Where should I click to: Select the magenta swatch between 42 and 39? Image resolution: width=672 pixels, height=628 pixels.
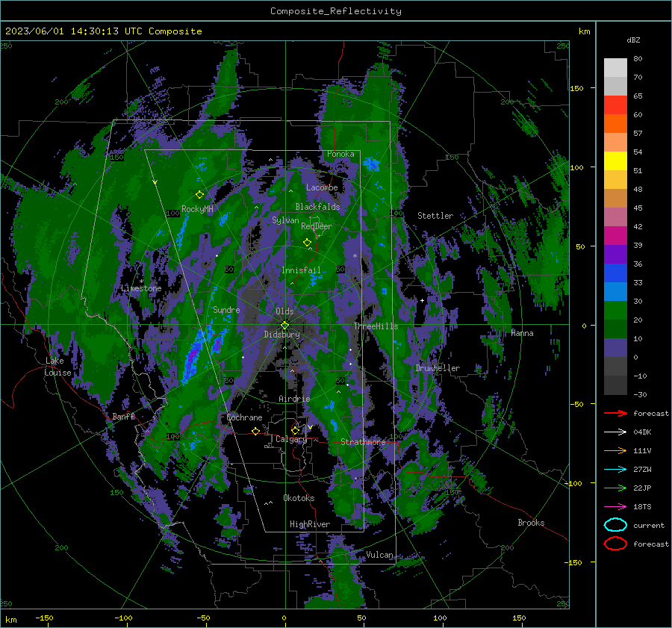[x=615, y=235]
